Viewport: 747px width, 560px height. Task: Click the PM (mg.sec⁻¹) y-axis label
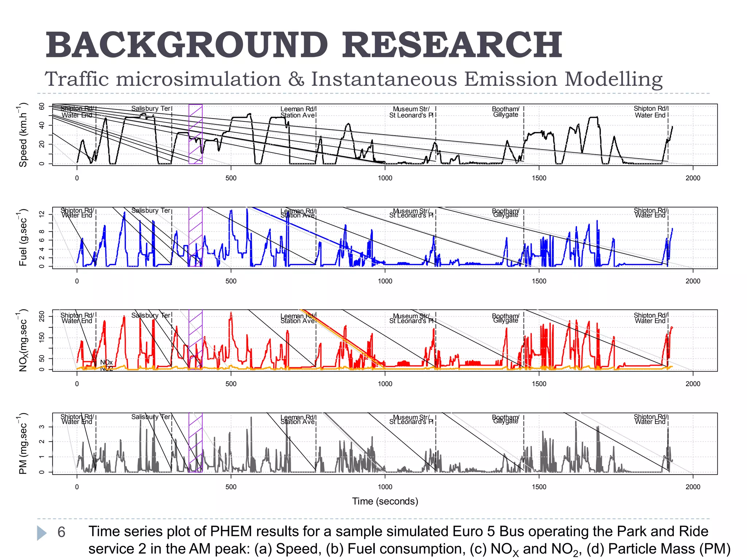[x=23, y=444]
